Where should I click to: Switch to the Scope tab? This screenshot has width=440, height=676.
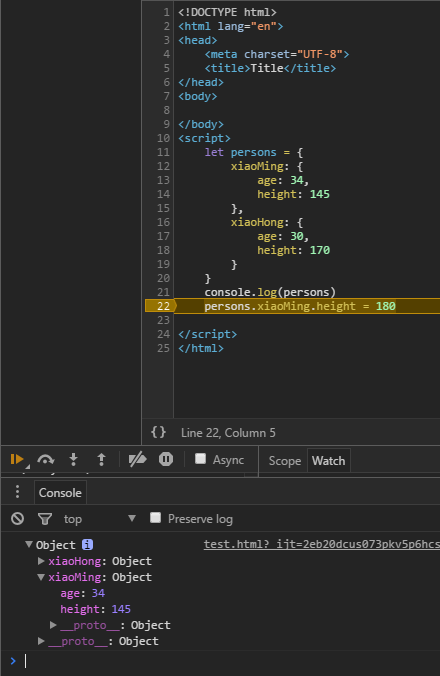tap(285, 461)
